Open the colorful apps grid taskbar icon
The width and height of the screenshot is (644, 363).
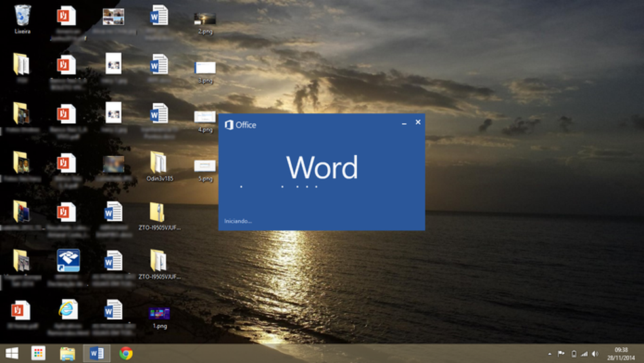39,354
